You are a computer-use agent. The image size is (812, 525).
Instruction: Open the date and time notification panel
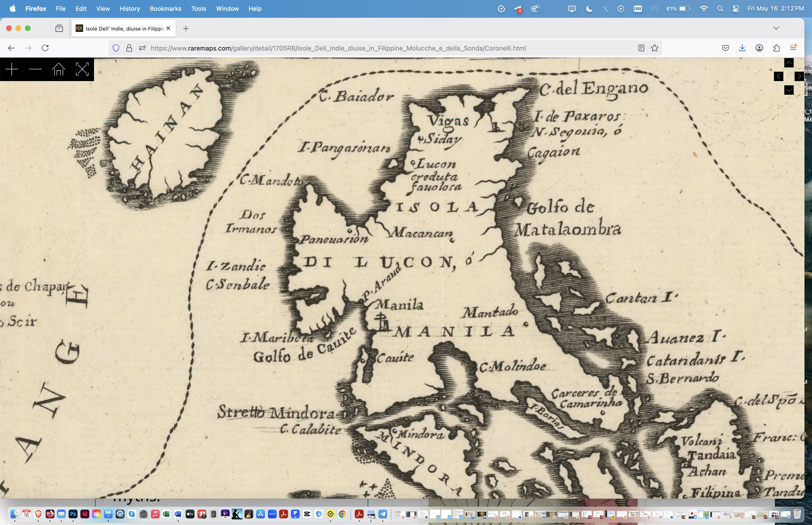click(776, 8)
